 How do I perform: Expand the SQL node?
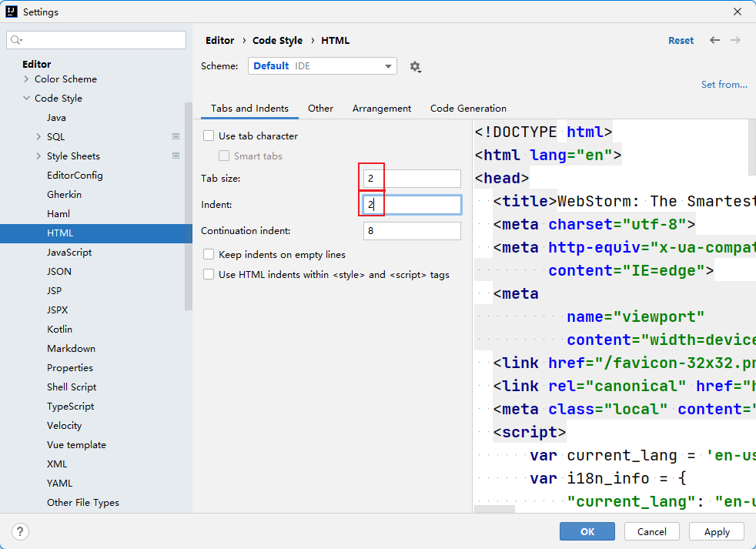pyautogui.click(x=38, y=136)
